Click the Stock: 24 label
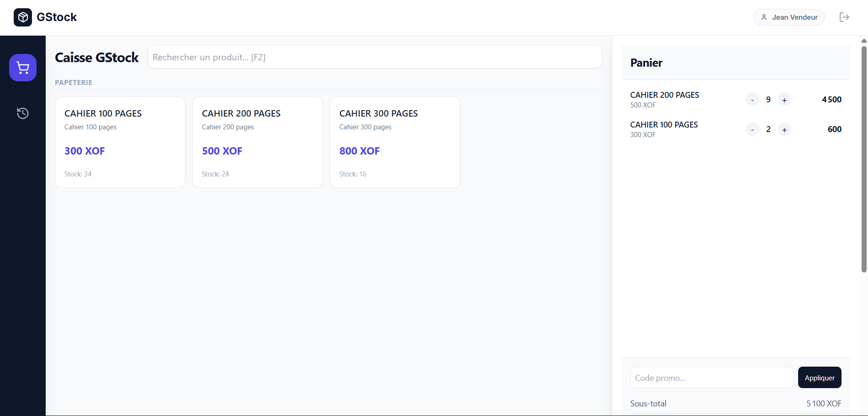Image resolution: width=868 pixels, height=416 pixels. 216,174
